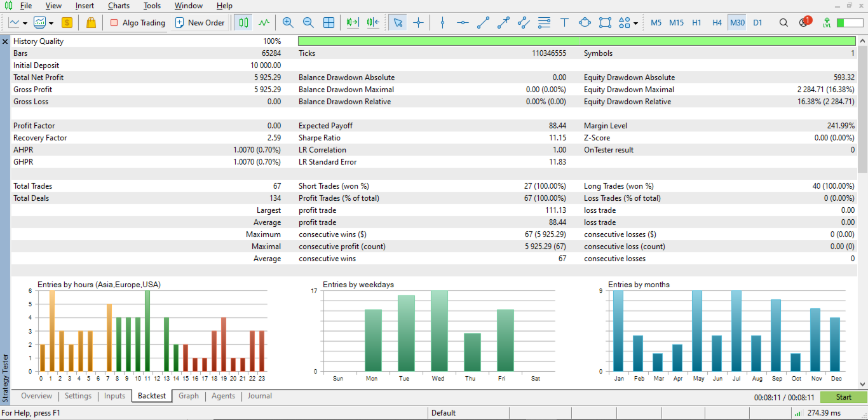
Task: Open the indicators list dropdown arrow
Action: (x=50, y=24)
